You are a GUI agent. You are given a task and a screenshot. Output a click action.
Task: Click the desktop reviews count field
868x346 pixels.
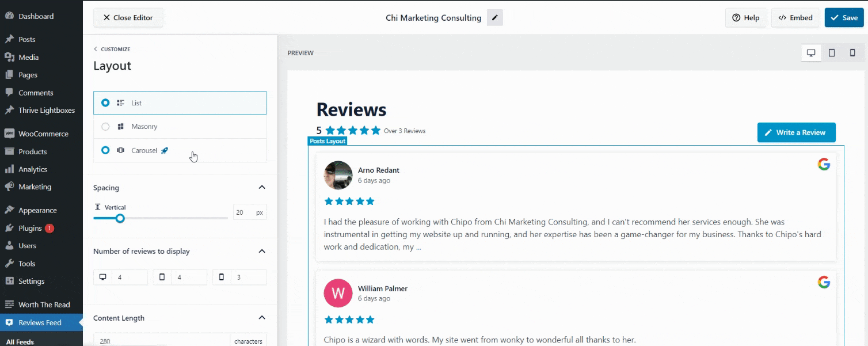[130, 277]
